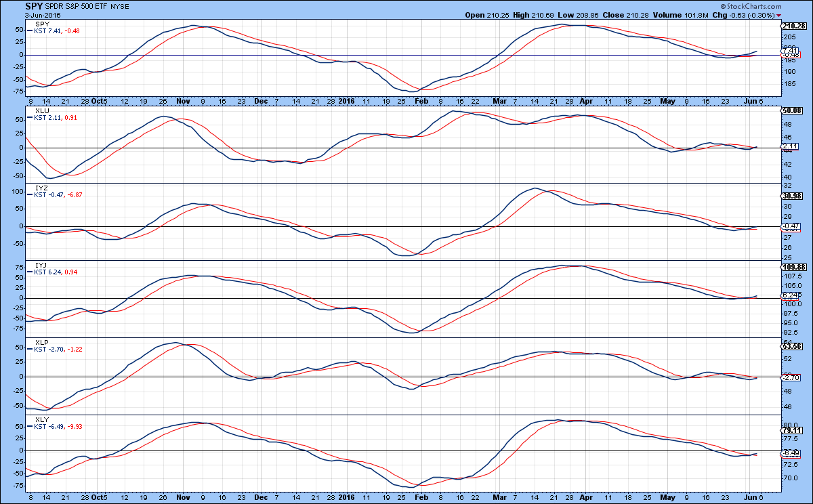813x504 pixels.
Task: Click 'Nov' on the bottom date axis
Action: coord(183,498)
